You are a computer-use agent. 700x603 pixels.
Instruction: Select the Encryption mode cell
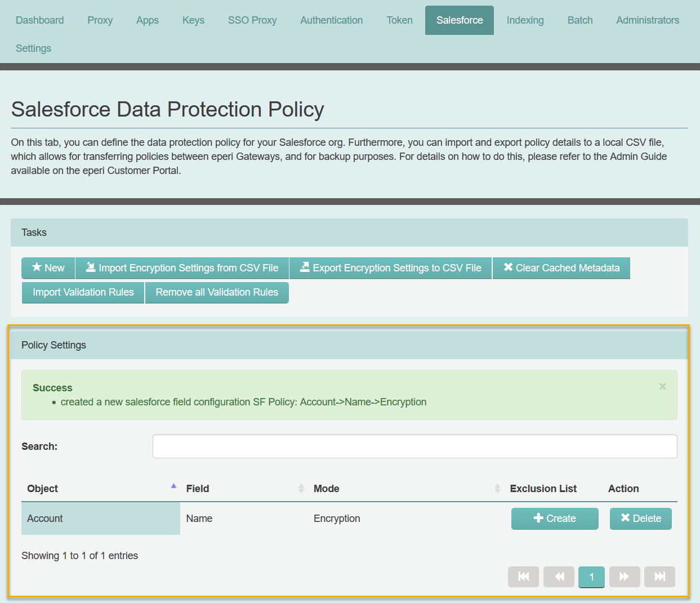406,519
